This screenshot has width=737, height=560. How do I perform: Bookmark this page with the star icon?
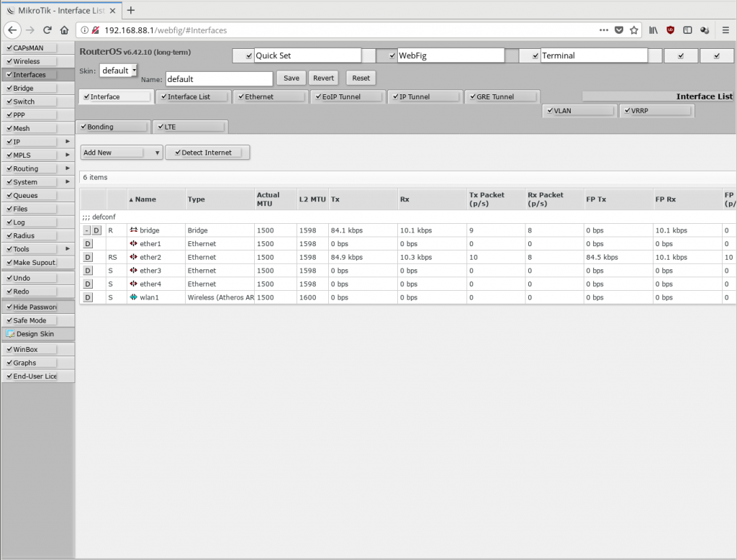point(634,30)
